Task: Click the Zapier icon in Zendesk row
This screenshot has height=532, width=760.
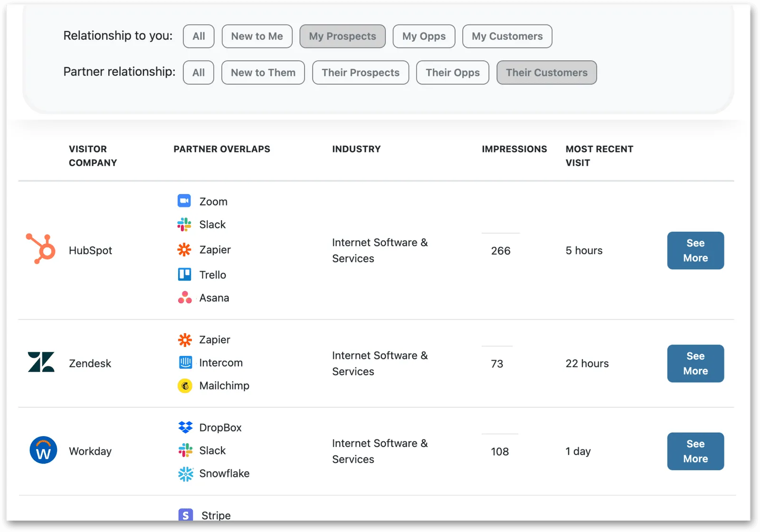Action: tap(185, 340)
